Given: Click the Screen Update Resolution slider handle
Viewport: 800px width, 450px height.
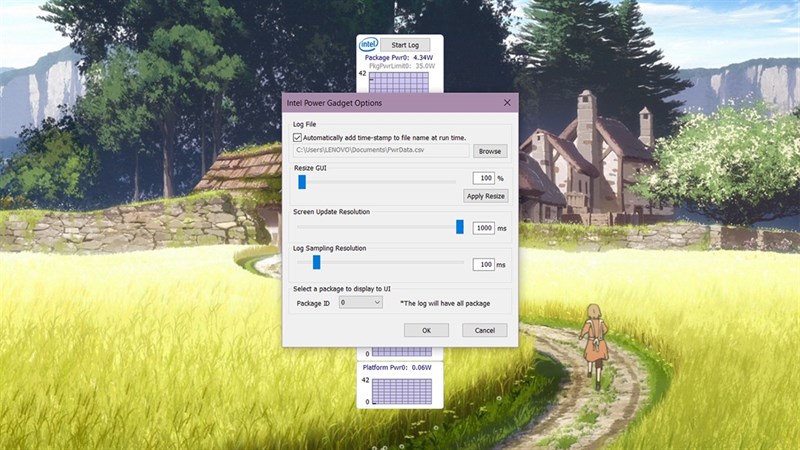Looking at the screenshot, I should click(460, 227).
